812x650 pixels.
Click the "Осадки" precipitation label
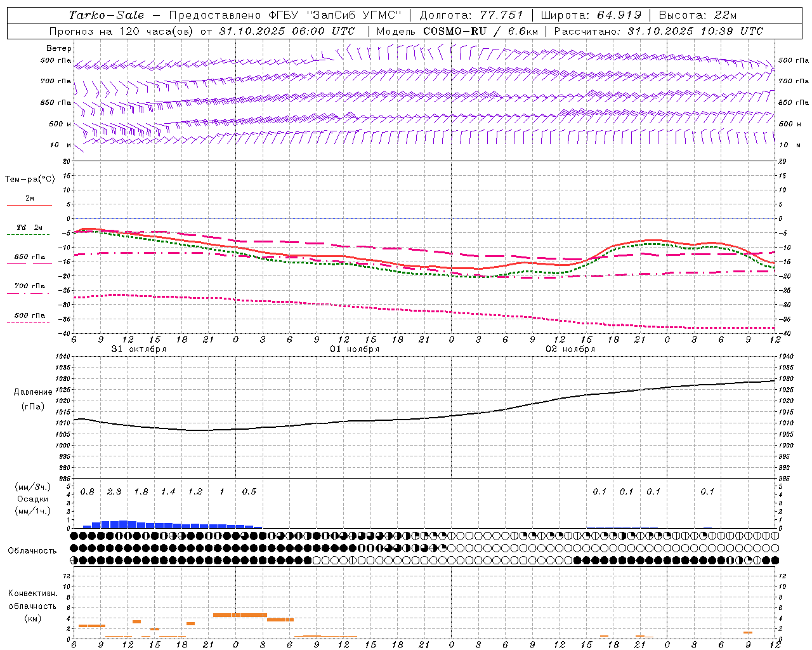[x=32, y=500]
